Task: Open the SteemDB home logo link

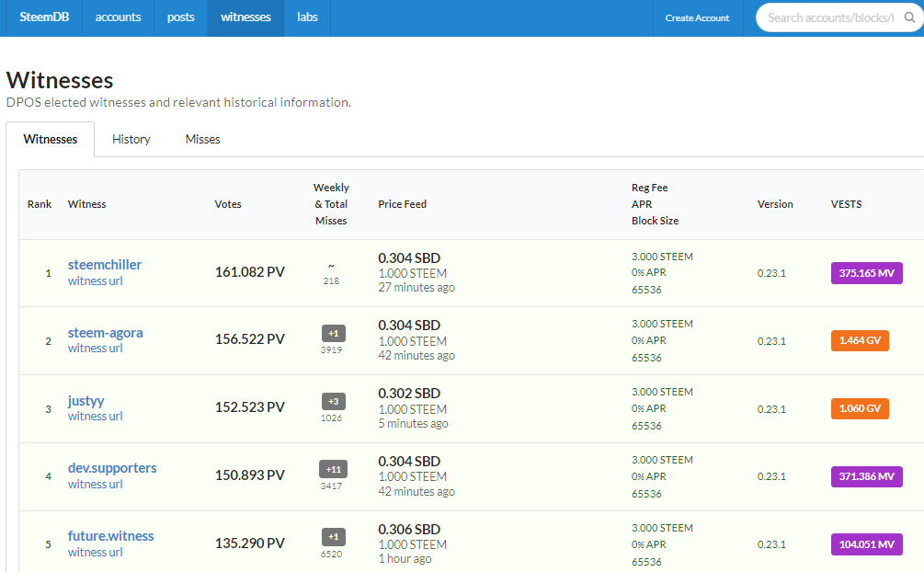Action: 44,17
